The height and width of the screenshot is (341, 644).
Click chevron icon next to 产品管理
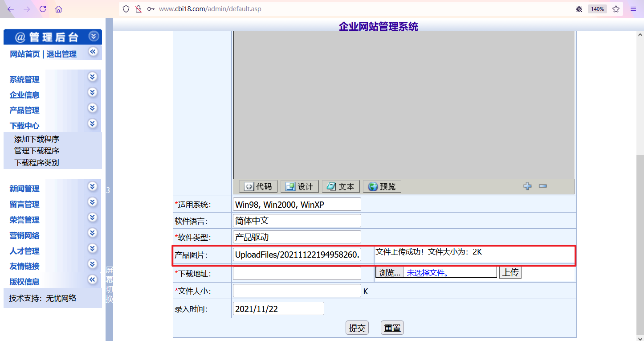pos(92,108)
